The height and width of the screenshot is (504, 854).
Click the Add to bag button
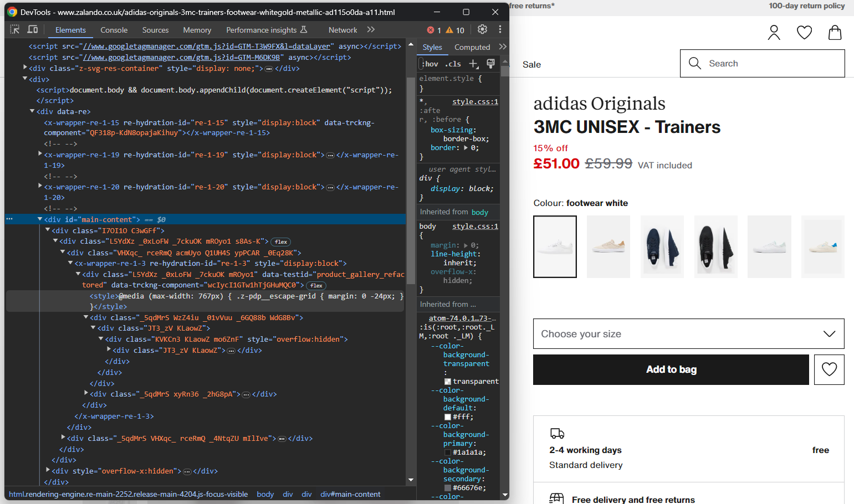tap(671, 369)
